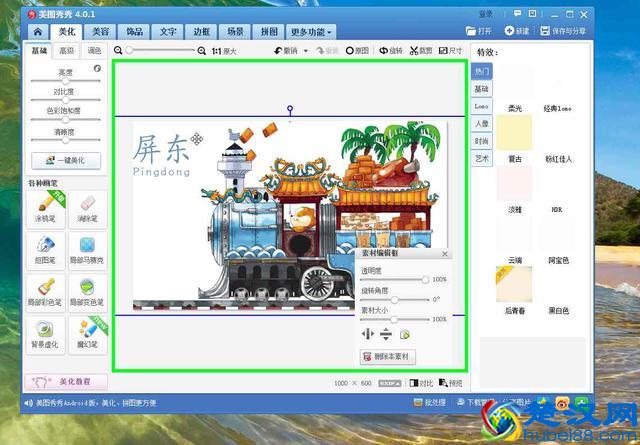The image size is (640, 445).
Task: Click 保存与分享 save and share
Action: point(563,31)
